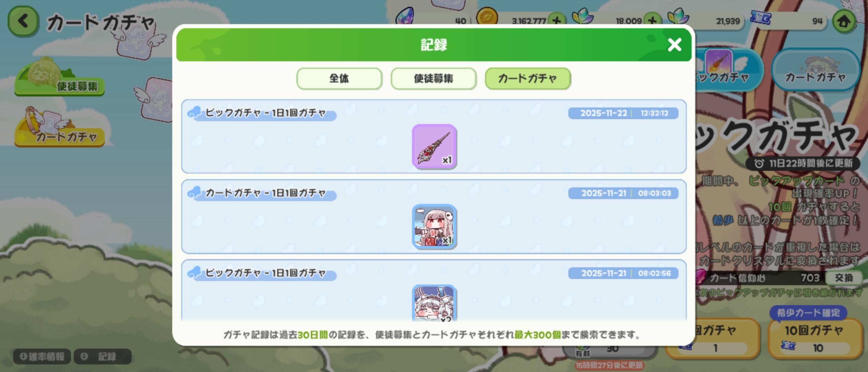
Task: Add crystals with the 18,009 plus icon
Action: point(652,21)
